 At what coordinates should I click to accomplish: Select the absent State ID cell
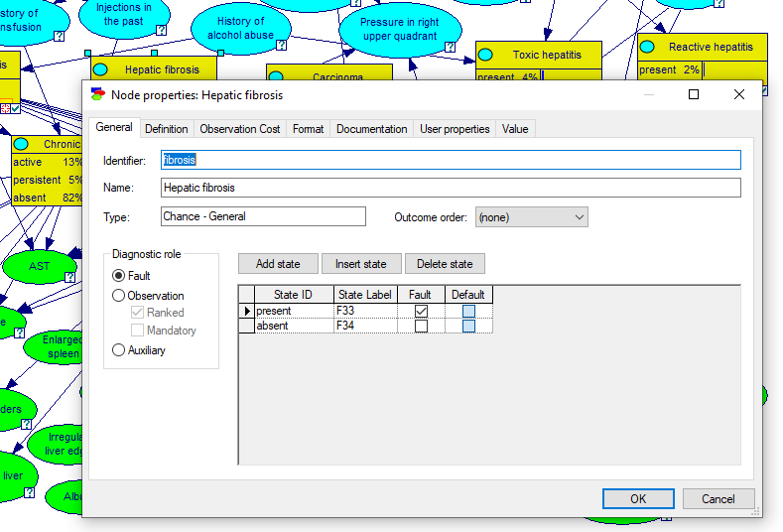coord(294,326)
